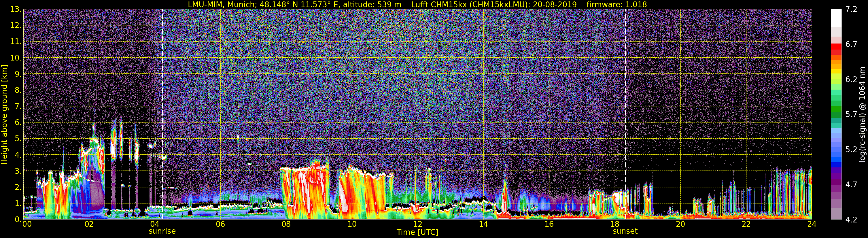
Task: Click the time axis tick '18'
Action: click(614, 224)
